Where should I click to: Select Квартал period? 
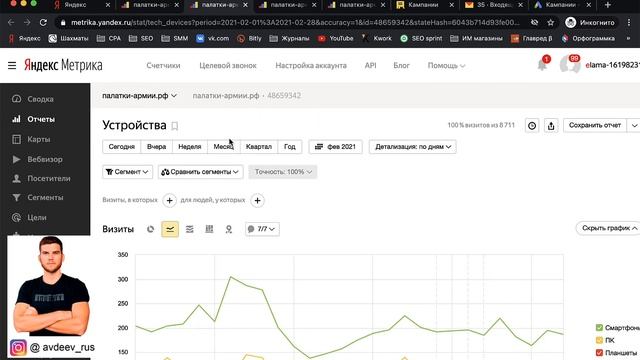click(x=259, y=147)
